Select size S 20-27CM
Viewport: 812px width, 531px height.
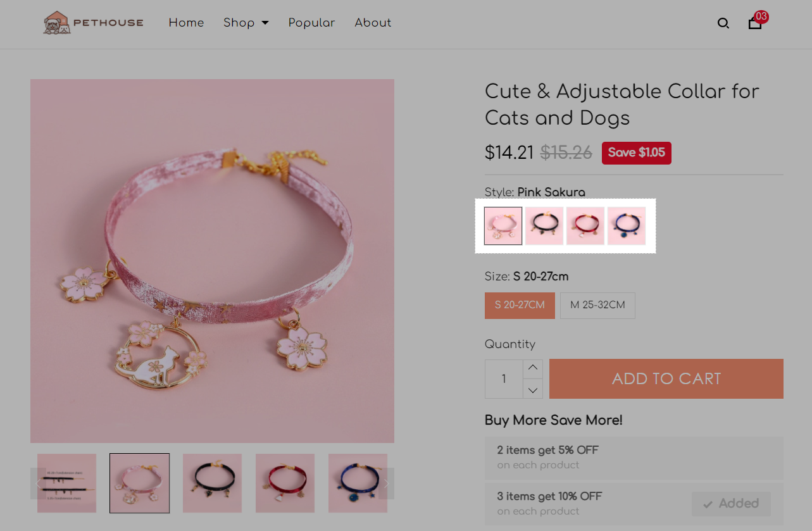point(520,305)
